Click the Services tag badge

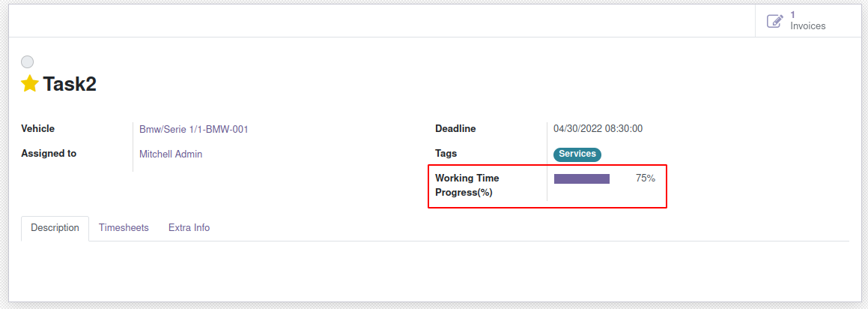click(x=577, y=154)
